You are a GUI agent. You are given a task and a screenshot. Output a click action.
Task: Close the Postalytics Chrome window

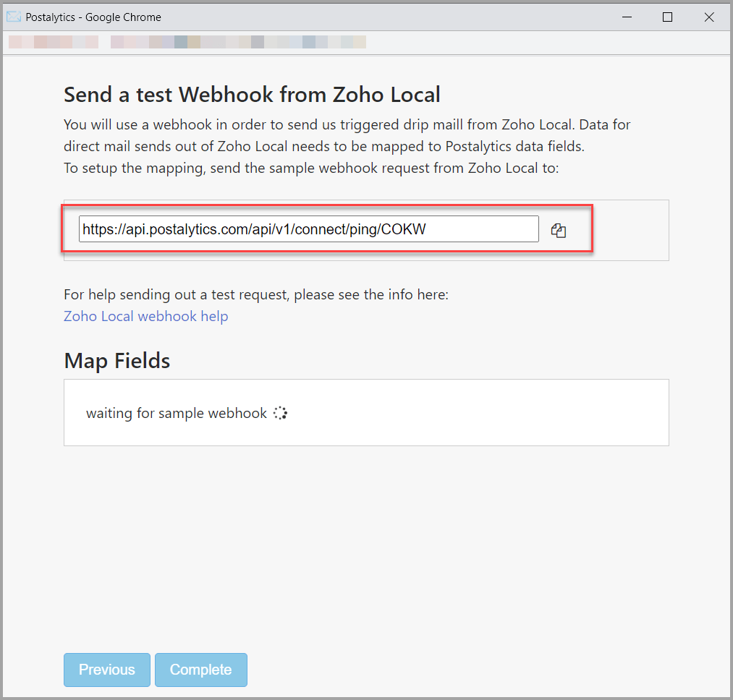(708, 17)
